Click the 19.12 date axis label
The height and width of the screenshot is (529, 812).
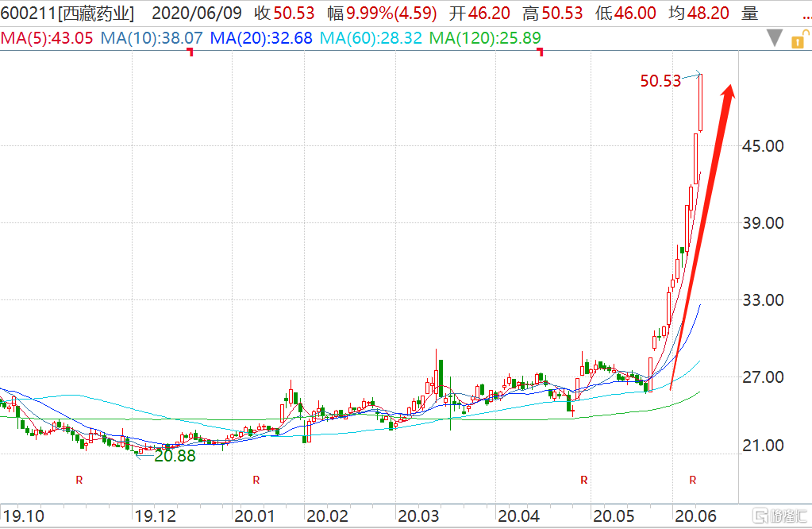click(156, 516)
